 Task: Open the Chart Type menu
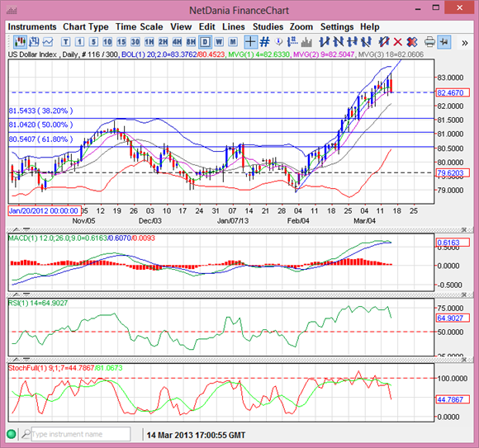coord(86,27)
